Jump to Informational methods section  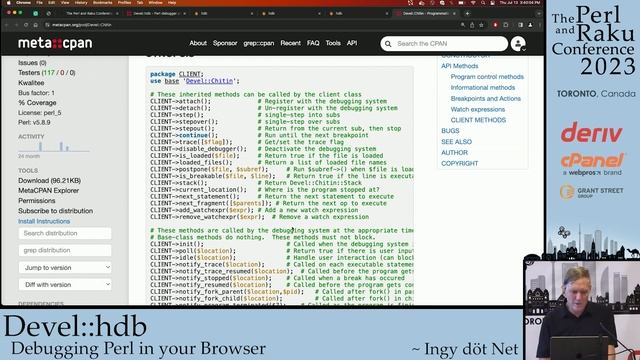tap(483, 87)
